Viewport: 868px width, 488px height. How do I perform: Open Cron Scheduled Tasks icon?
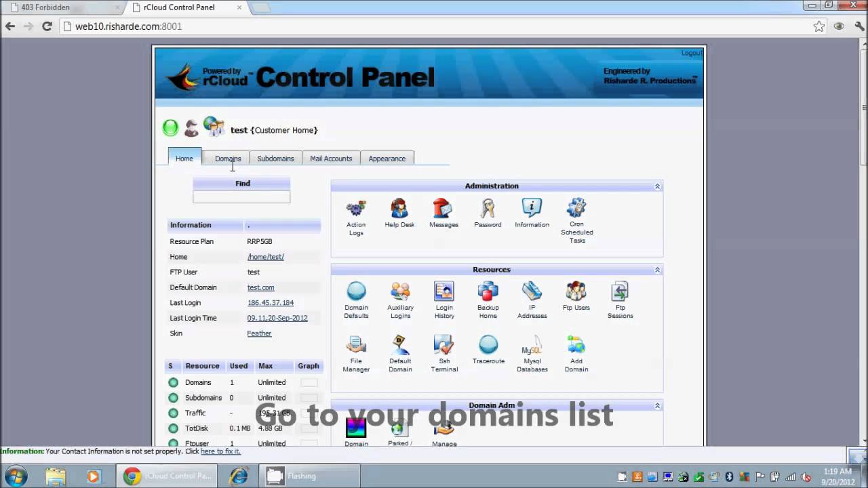tap(576, 208)
